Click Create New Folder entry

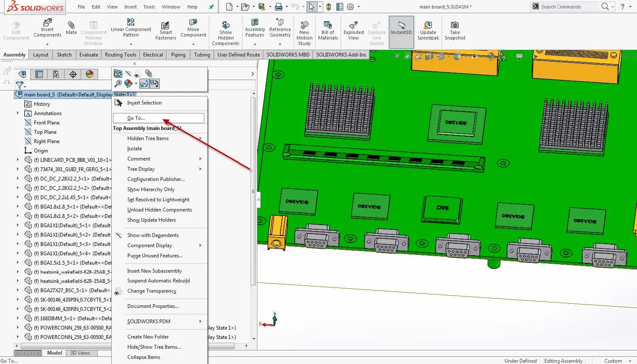(148, 337)
